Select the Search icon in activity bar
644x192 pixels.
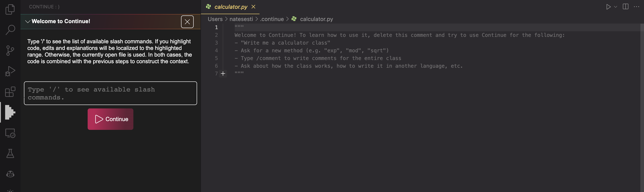click(10, 29)
